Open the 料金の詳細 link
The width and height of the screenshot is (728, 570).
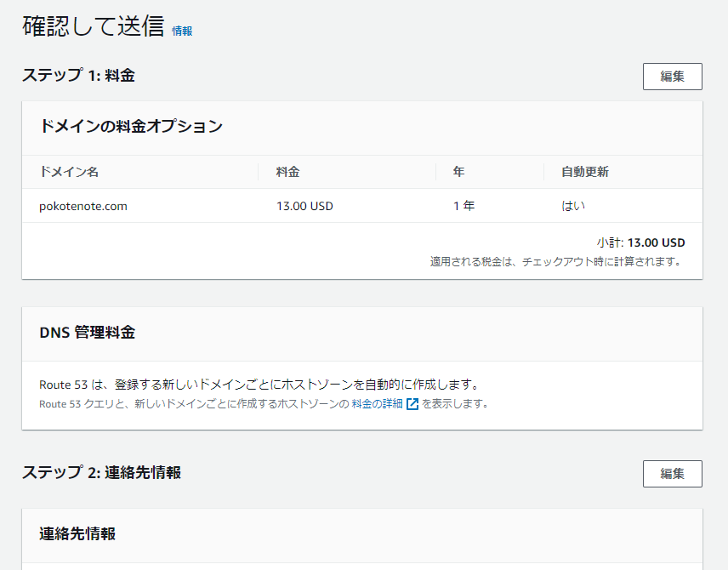click(x=377, y=404)
